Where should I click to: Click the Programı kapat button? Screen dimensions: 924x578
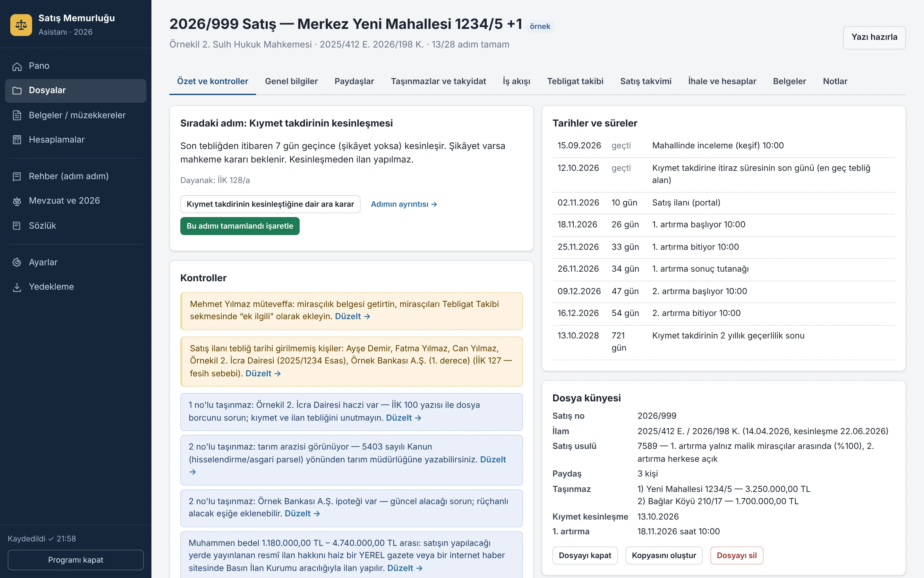[x=76, y=560]
